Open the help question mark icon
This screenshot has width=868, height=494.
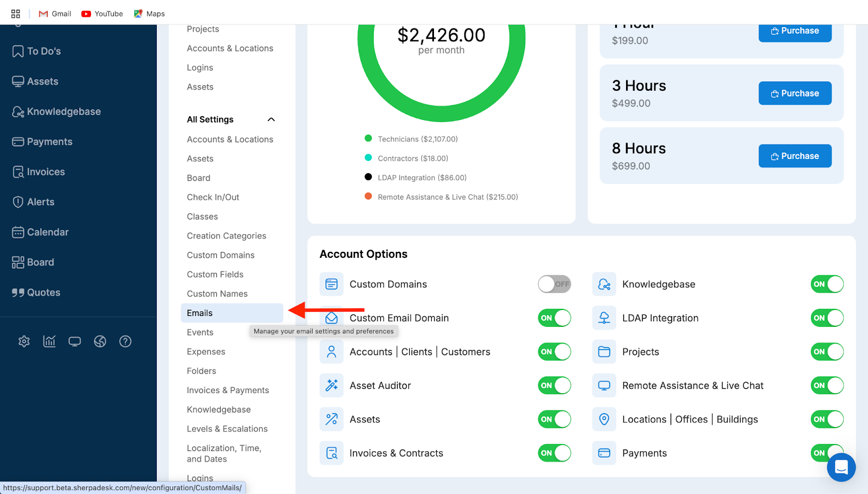[x=125, y=341]
